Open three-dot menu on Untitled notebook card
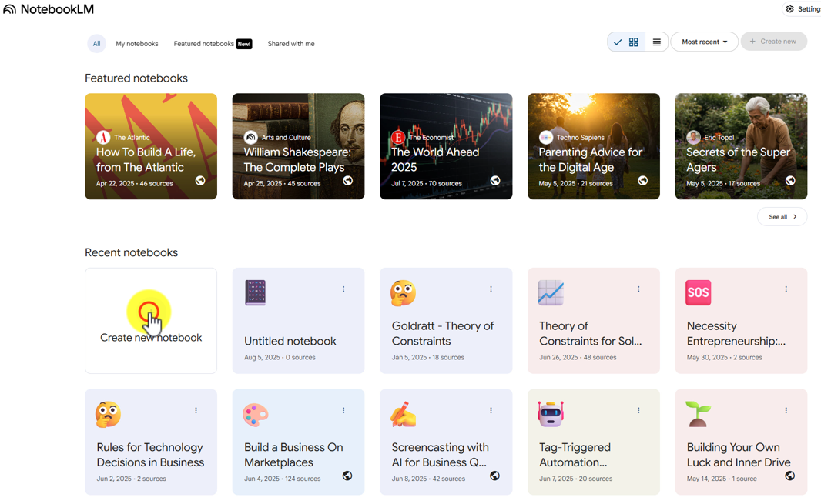Image resolution: width=821 pixels, height=504 pixels. (x=343, y=289)
